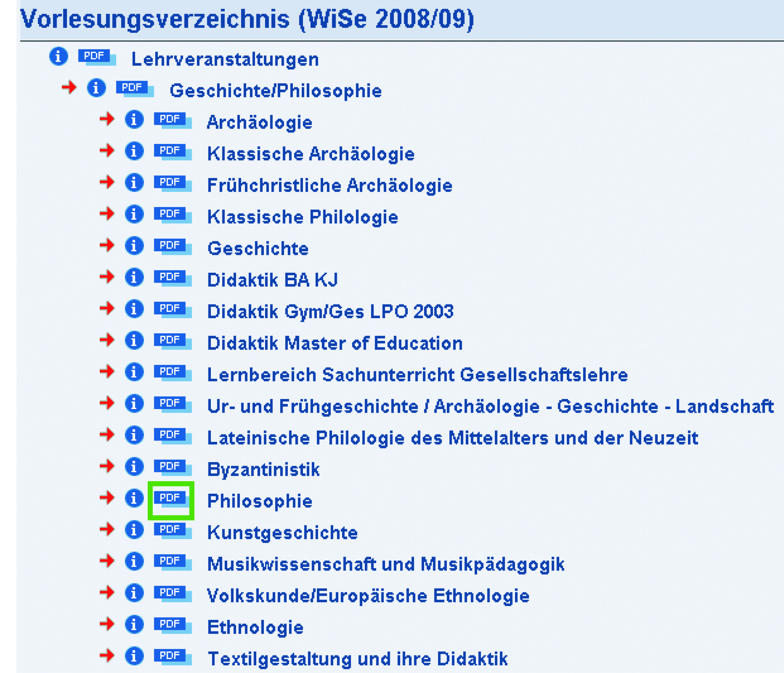This screenshot has height=673, width=784.
Task: Open Lateinische Philologie des Mittelalters link
Action: (x=452, y=438)
